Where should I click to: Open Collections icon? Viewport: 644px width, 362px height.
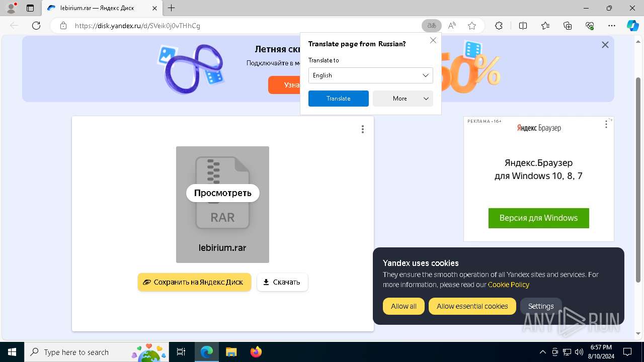coord(568,26)
